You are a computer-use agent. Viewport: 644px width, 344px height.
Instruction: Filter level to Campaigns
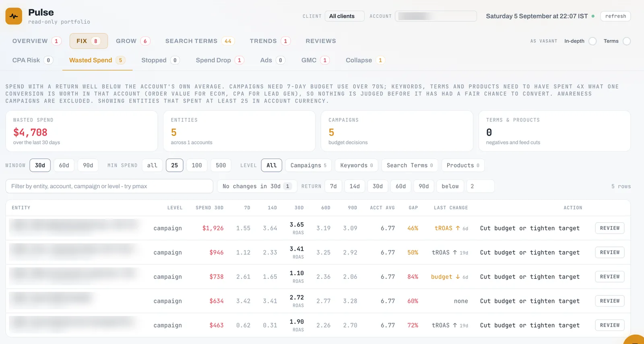[x=308, y=165]
